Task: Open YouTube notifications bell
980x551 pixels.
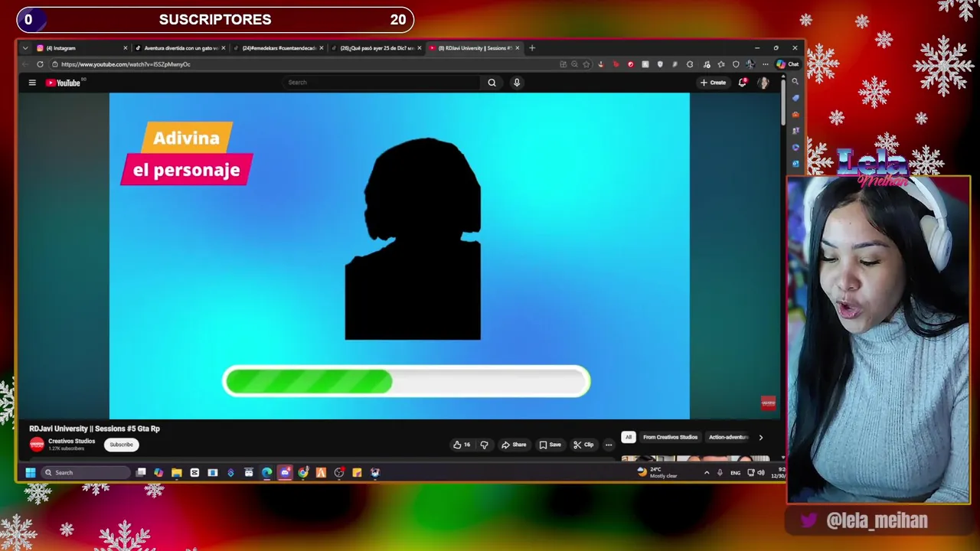Action: coord(742,83)
